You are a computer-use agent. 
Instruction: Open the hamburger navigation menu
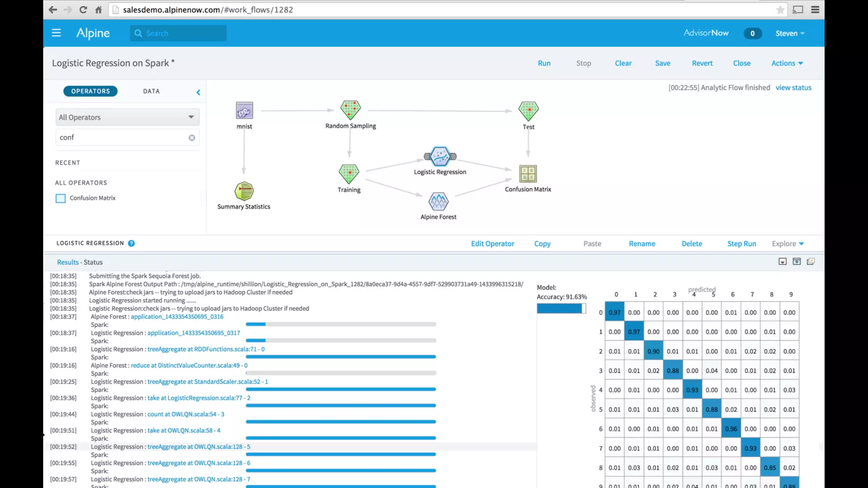tap(56, 33)
